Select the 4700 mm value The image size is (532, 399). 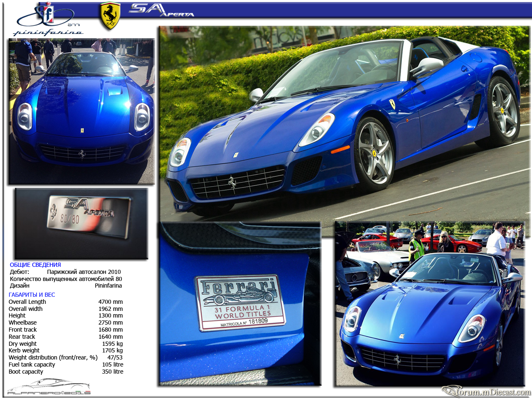click(x=111, y=302)
